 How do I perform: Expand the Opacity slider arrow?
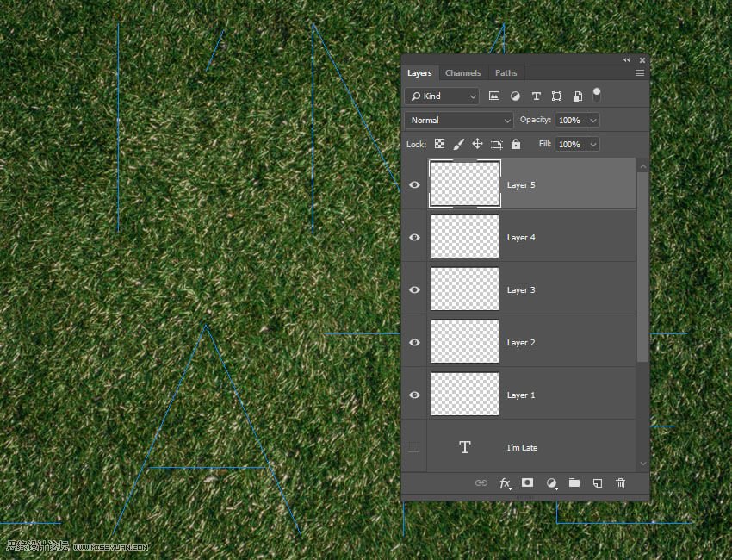pyautogui.click(x=592, y=121)
